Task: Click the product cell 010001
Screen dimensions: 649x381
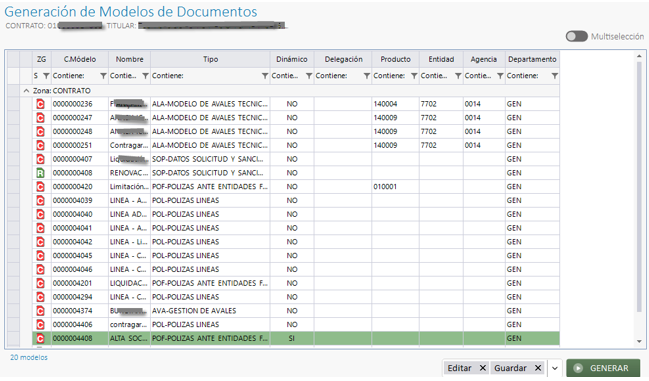Action: tap(395, 187)
